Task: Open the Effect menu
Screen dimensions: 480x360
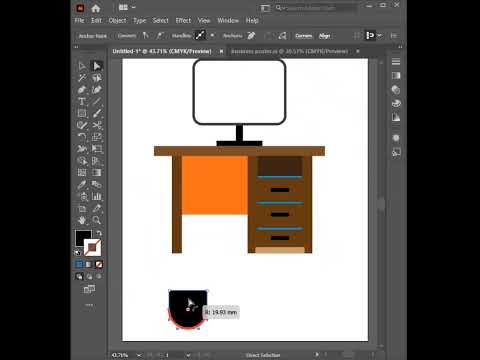Action: tap(183, 21)
